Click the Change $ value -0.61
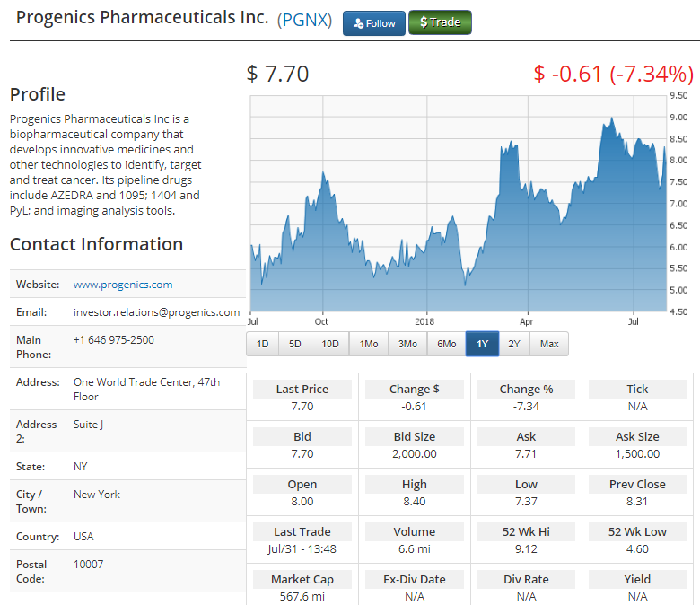This screenshot has height=605, width=700. (x=414, y=407)
